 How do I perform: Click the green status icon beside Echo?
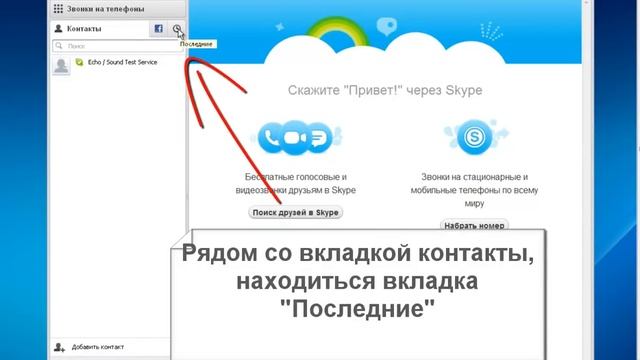[x=79, y=62]
